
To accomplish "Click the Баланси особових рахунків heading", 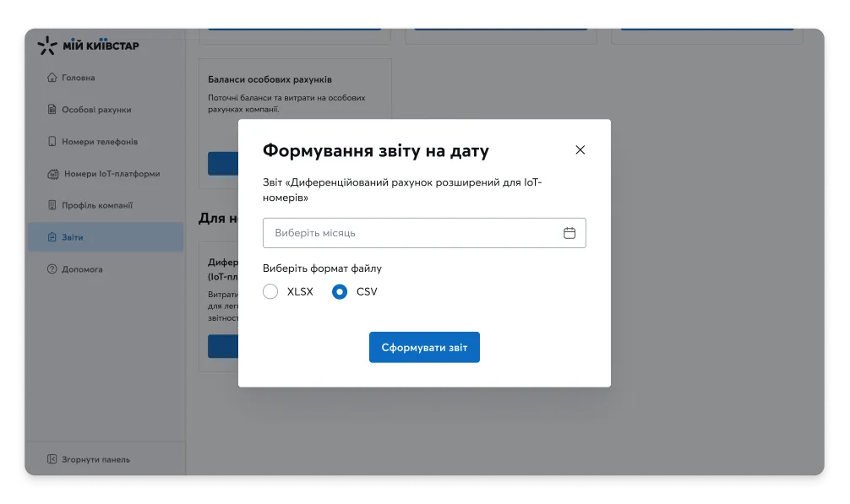I will pyautogui.click(x=270, y=79).
